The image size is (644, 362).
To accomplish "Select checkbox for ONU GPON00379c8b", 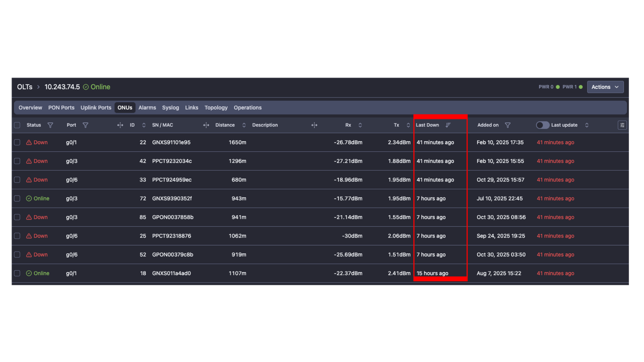I will 17,255.
